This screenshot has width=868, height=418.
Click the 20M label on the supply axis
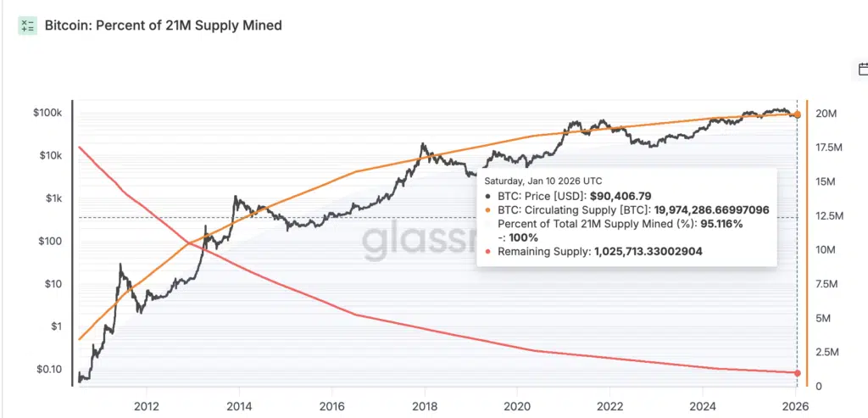point(827,114)
